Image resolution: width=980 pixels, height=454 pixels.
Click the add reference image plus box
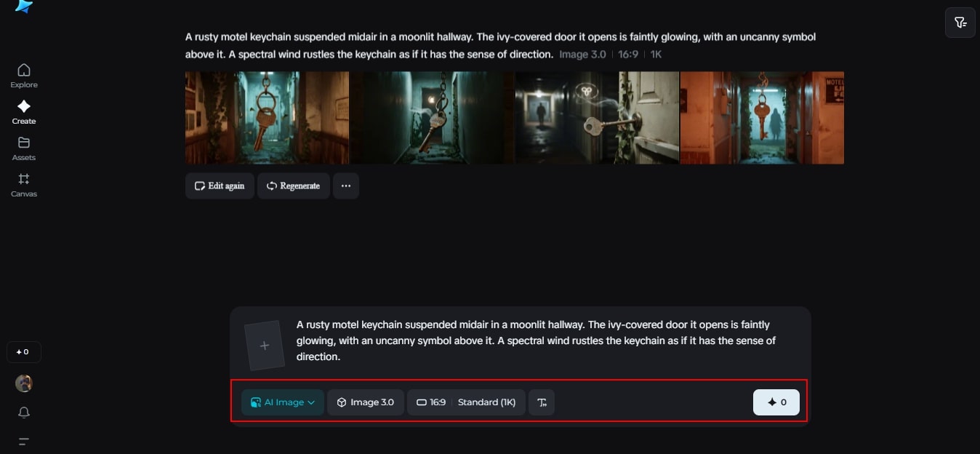264,346
